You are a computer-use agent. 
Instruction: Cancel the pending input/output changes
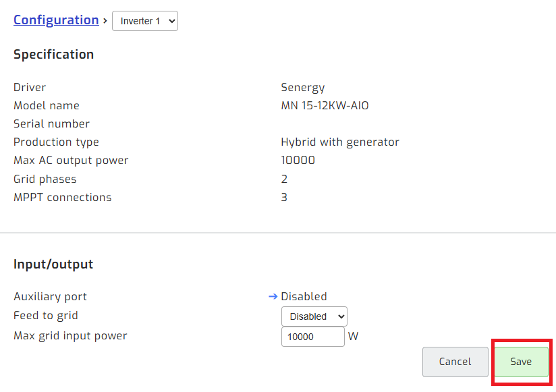coord(455,362)
